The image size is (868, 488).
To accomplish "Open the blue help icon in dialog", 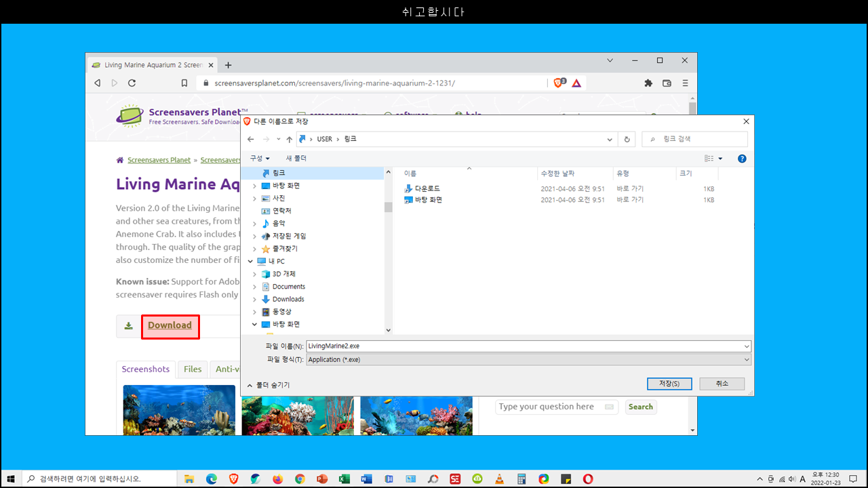I will (x=742, y=159).
